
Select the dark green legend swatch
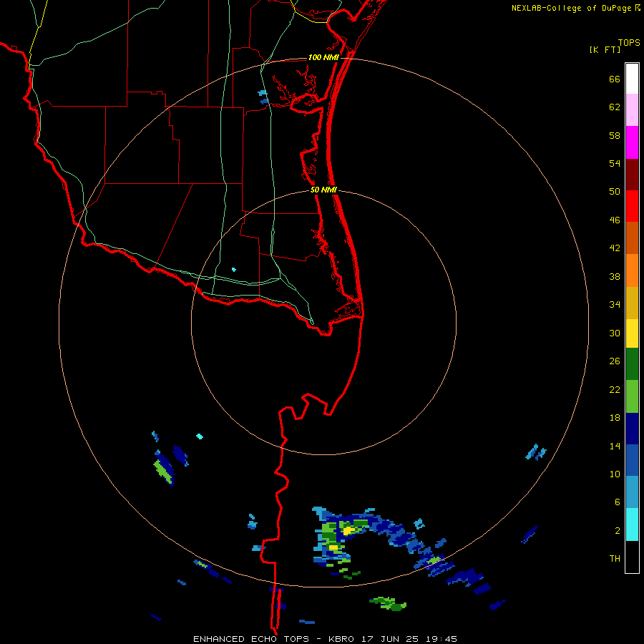tap(632, 364)
